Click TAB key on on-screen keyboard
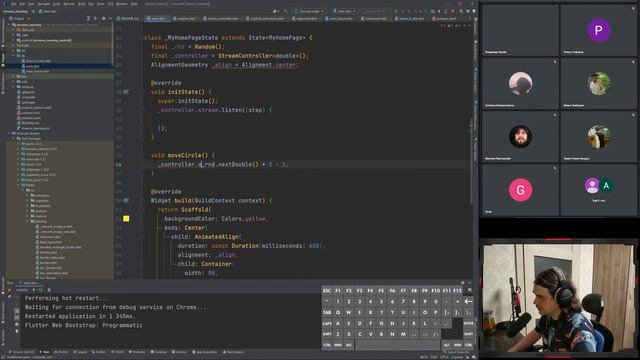The height and width of the screenshot is (360, 640). pyautogui.click(x=327, y=312)
